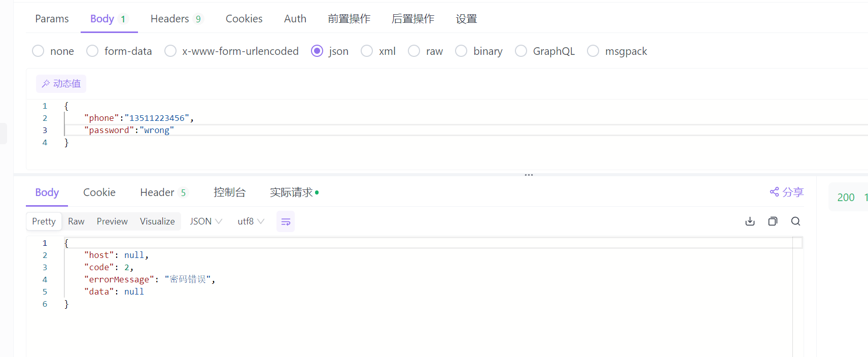Click line number 4 in request editor
Screen dimensions: 868x357
(45, 142)
